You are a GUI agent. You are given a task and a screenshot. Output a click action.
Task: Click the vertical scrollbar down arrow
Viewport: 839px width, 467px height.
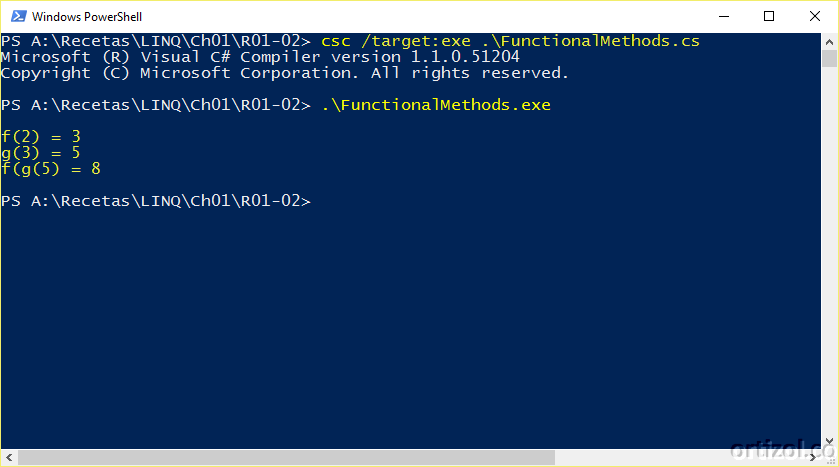point(829,441)
